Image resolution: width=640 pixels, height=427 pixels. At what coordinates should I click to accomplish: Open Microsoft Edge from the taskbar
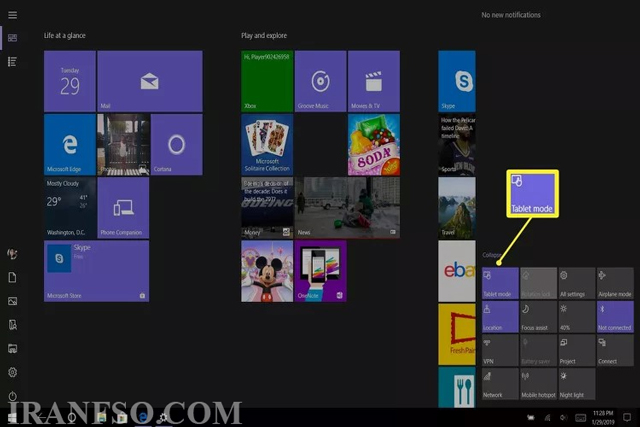[143, 417]
